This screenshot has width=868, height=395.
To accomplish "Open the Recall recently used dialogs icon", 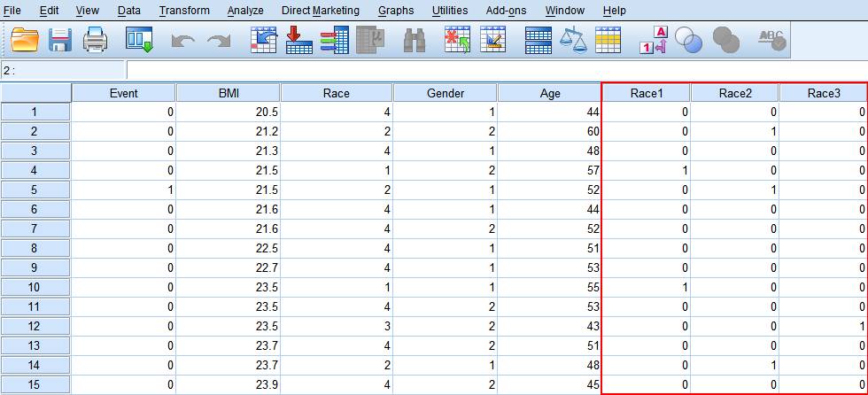I will click(x=139, y=40).
